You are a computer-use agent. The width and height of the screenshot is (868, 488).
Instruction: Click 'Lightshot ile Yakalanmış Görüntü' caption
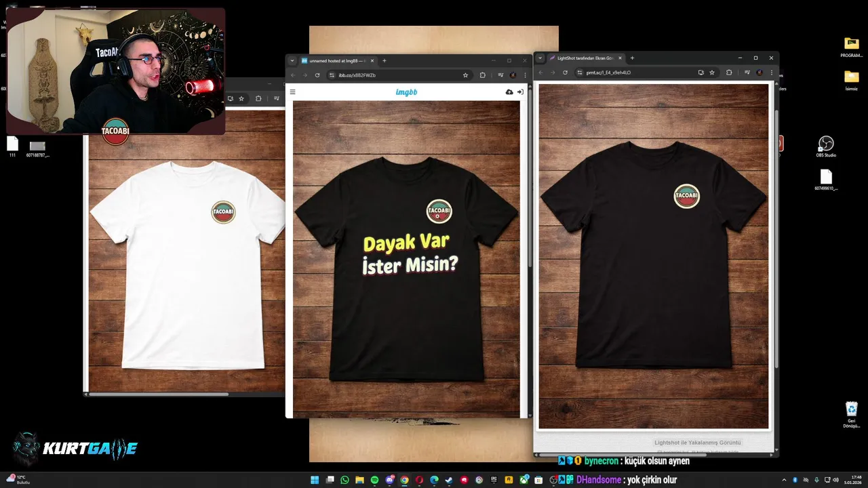(x=698, y=443)
